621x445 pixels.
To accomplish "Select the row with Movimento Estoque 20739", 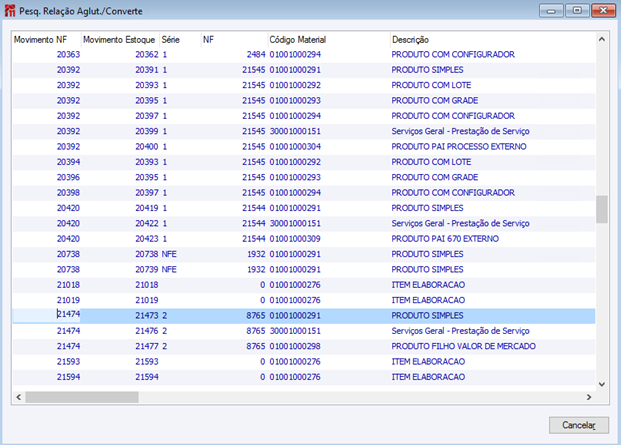I will [x=304, y=270].
